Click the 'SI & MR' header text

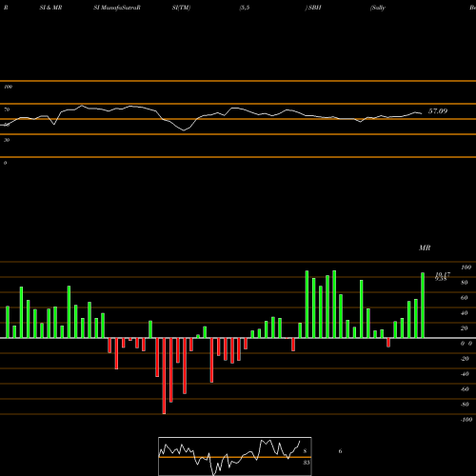coord(50,8)
